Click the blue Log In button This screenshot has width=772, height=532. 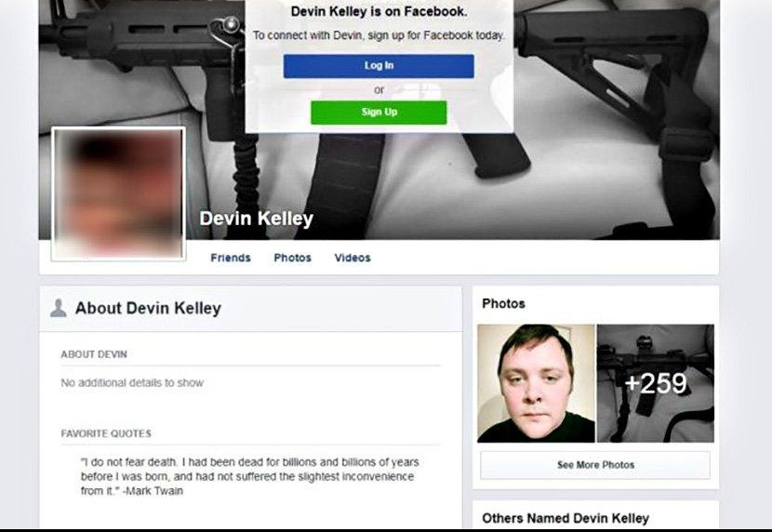coord(379,66)
